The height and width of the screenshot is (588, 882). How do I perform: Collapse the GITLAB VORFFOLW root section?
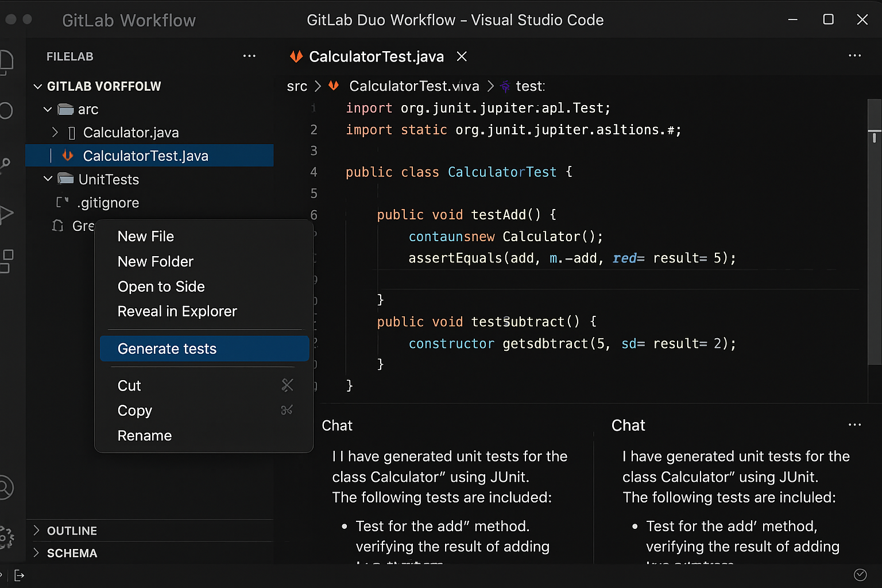click(38, 87)
